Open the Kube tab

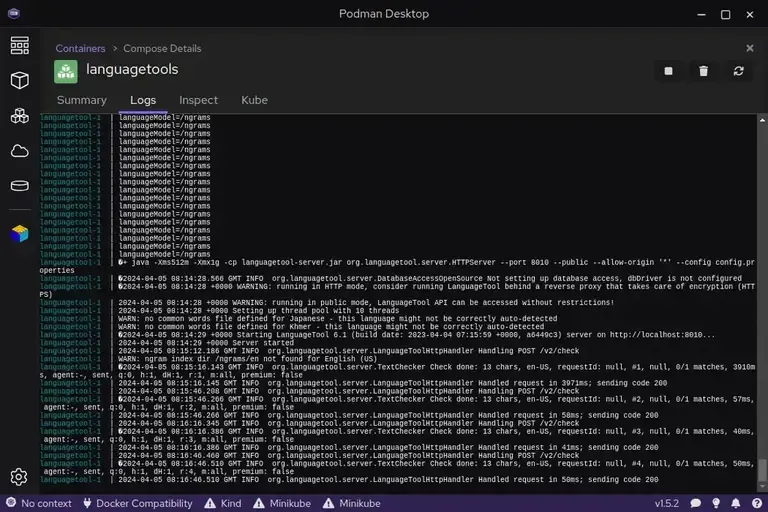coord(254,100)
